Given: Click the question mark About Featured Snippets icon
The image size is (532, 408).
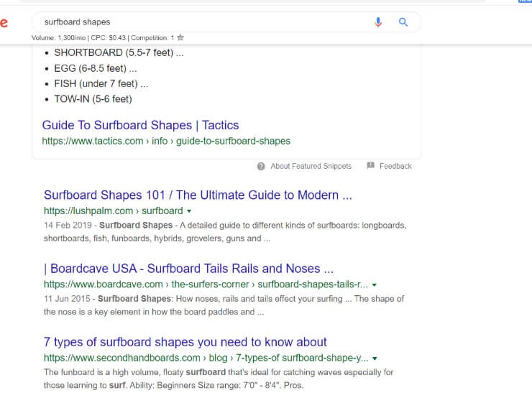Looking at the screenshot, I should pyautogui.click(x=261, y=167).
